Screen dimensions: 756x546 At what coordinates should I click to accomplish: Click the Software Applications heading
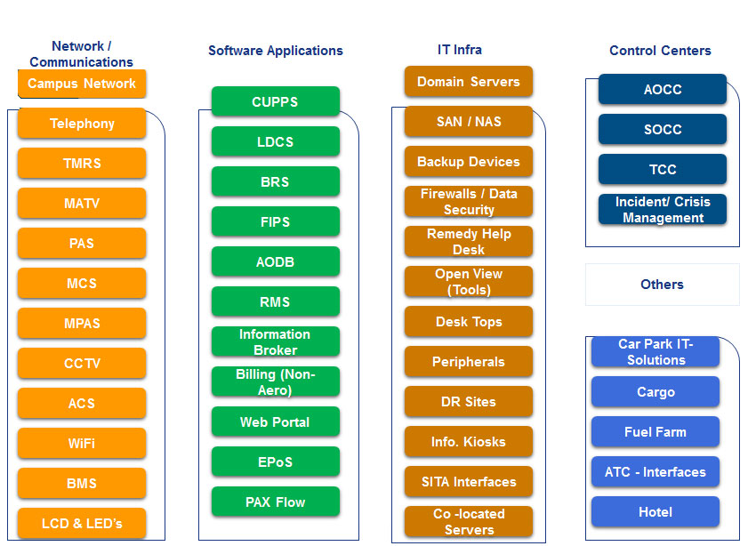[x=276, y=51]
